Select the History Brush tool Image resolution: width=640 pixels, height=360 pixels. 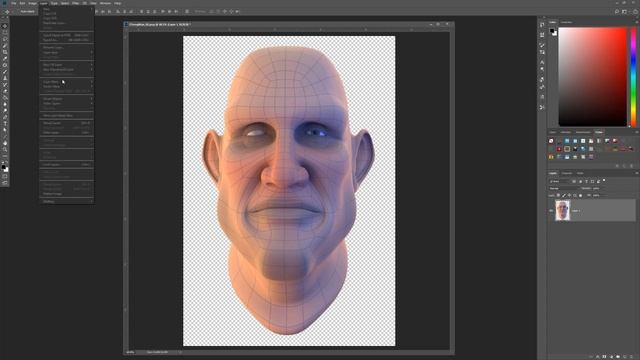[x=5, y=85]
